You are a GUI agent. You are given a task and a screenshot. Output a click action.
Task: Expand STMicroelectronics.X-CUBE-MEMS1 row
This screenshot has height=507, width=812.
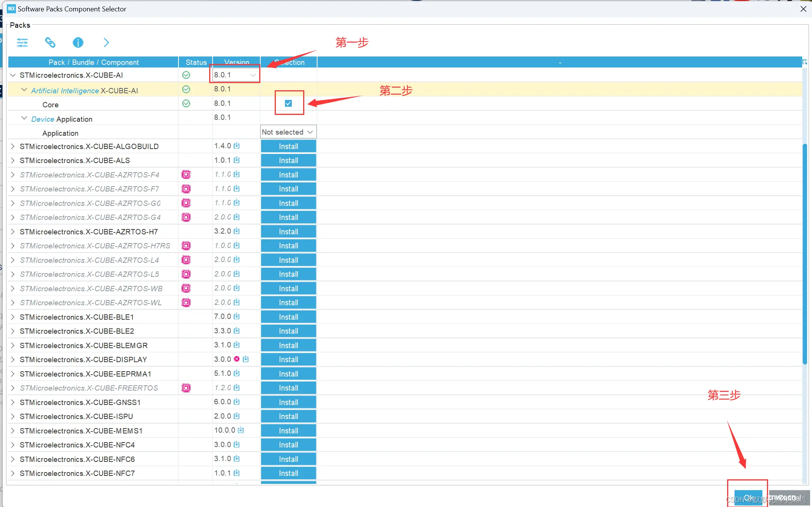[13, 431]
